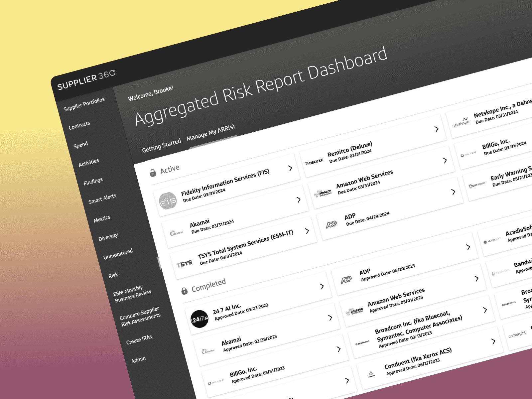Click the ADP logo on the approved 06/20/2023 card
Image resolution: width=532 pixels, height=399 pixels.
coord(346,280)
